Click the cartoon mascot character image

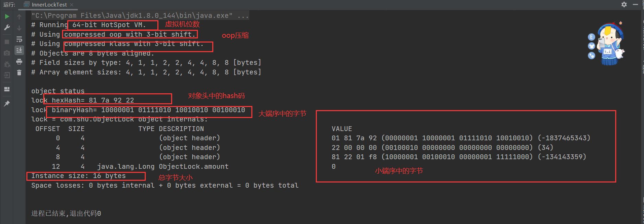(610, 44)
